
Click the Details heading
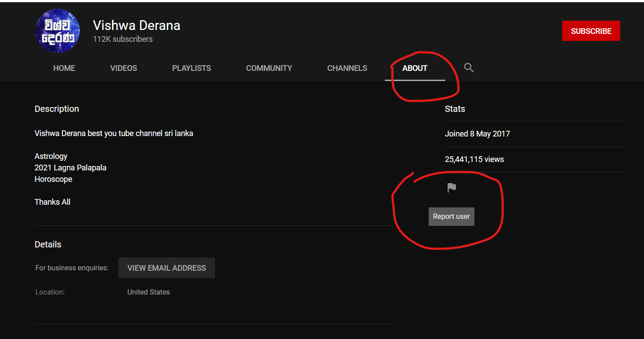click(48, 244)
